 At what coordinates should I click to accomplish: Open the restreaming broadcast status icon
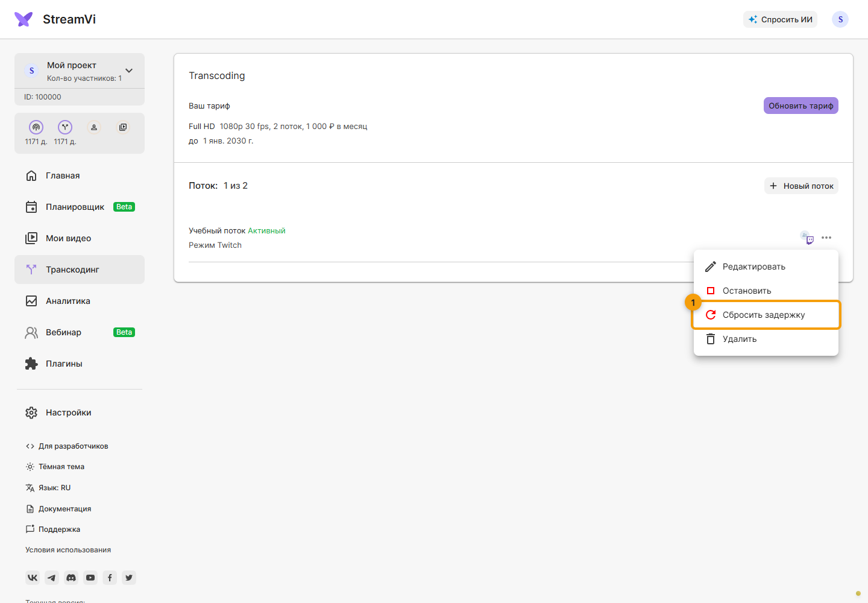(x=36, y=127)
